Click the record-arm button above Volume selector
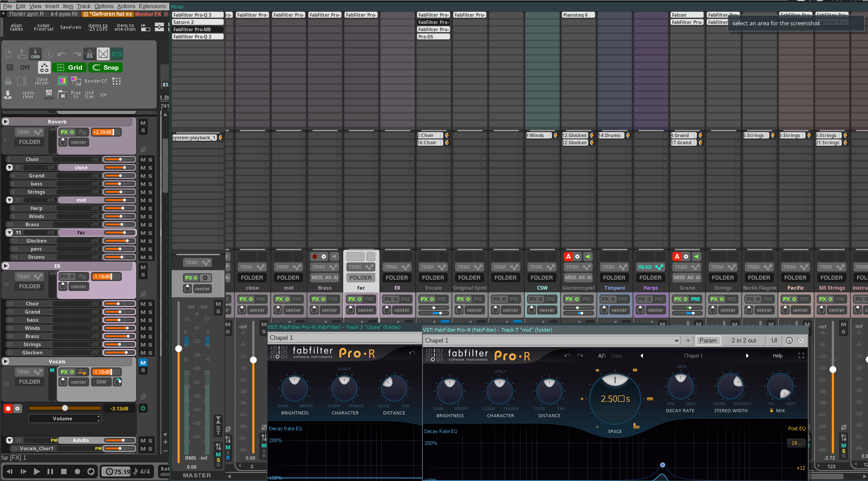This screenshot has width=868, height=481. point(8,409)
